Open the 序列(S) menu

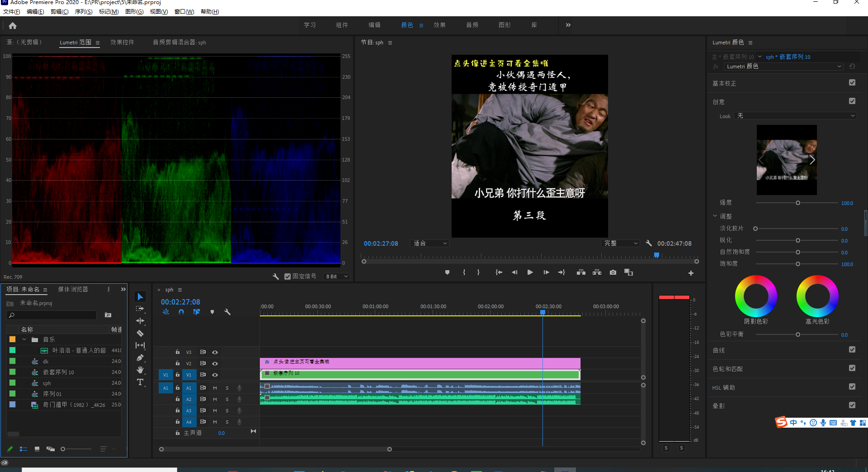tap(83, 12)
